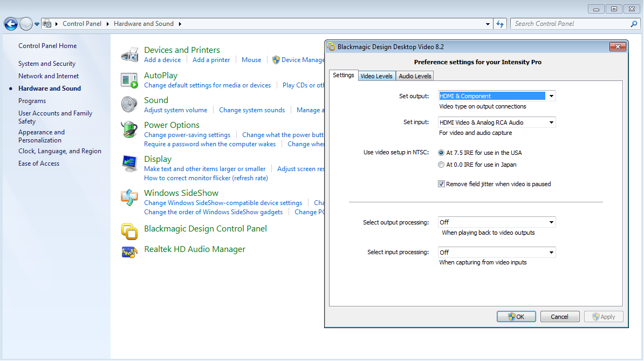Click the Realtek HD Audio Manager icon
Screen dimensions: 644x361
[x=129, y=252]
